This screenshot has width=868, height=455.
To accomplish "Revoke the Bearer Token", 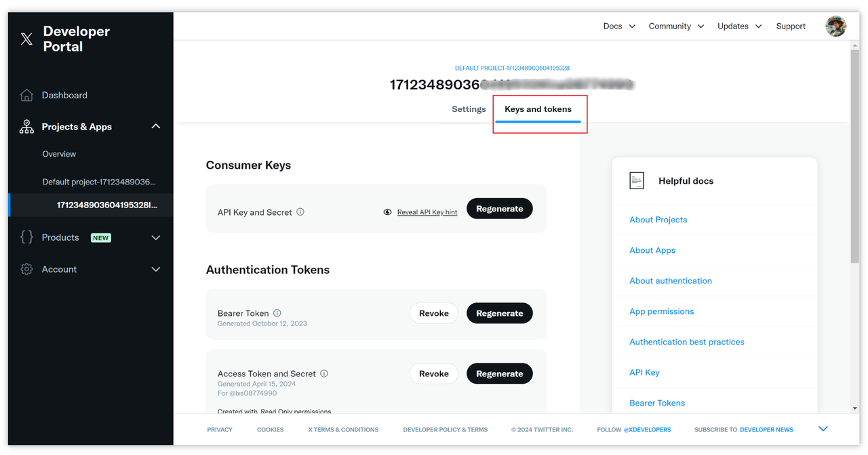I will (434, 313).
